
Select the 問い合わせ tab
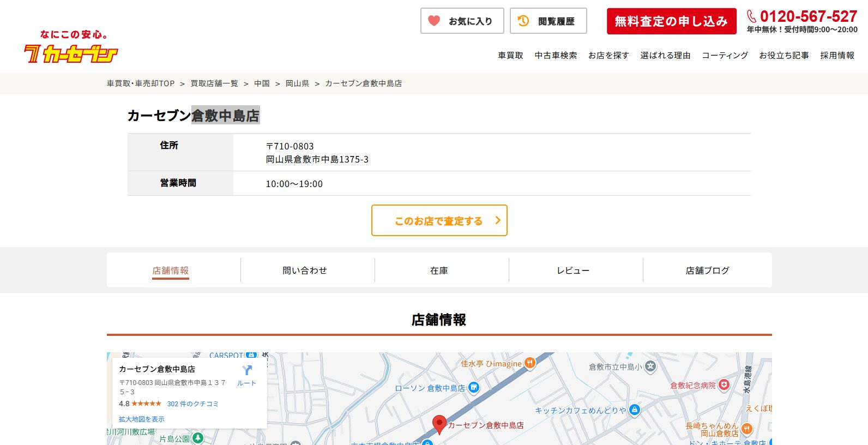tap(305, 270)
